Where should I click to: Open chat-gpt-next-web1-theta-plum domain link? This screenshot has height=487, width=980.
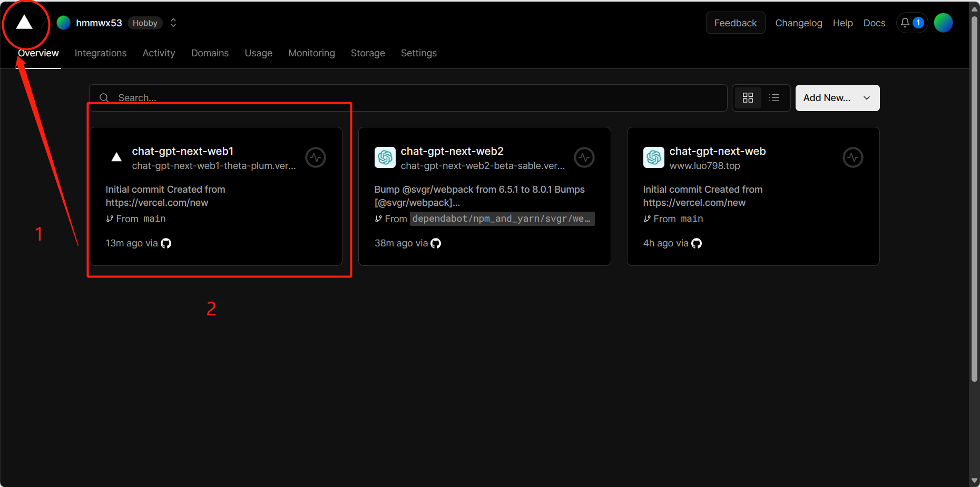(x=214, y=166)
